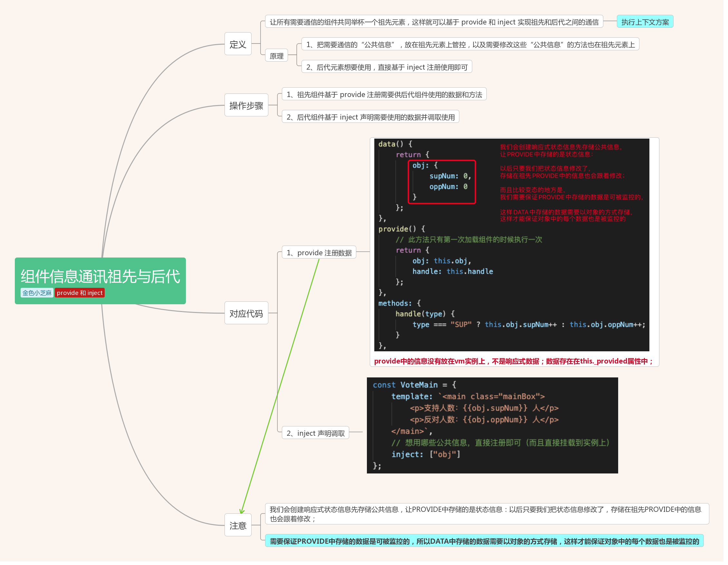Screen dimensions: 728x565
Task: Open the provide() code screenshot image
Action: [511, 245]
